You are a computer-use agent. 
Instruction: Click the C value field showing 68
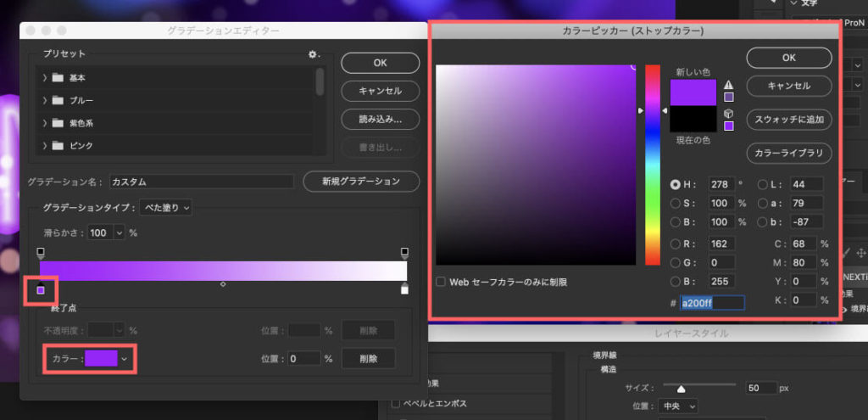tap(804, 244)
